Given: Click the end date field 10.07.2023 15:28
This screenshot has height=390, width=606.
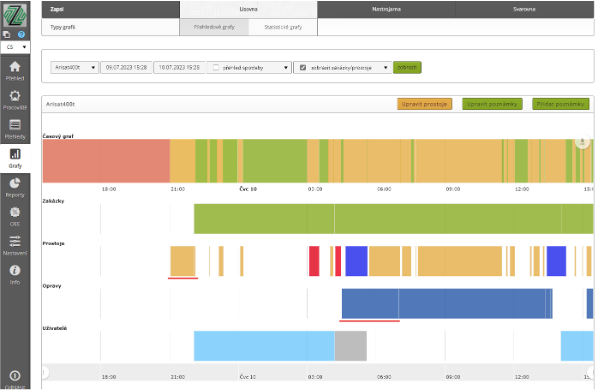Looking at the screenshot, I should (179, 67).
